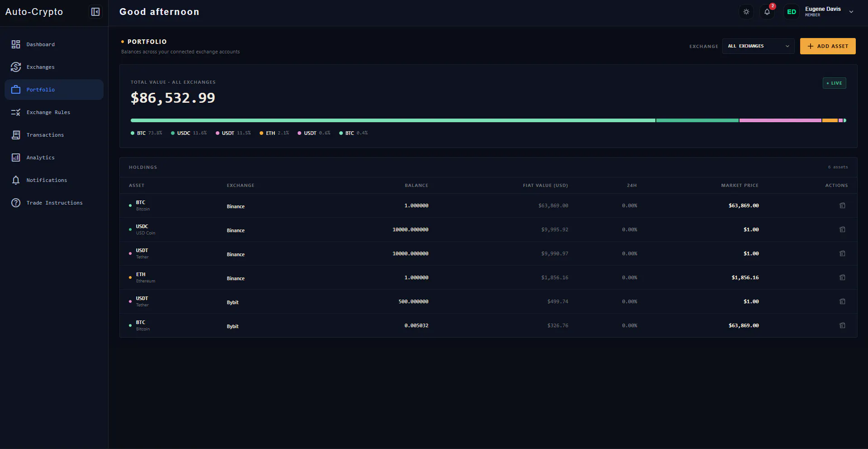This screenshot has width=868, height=449.
Task: Open Exchange Rules menu item
Action: pos(54,112)
